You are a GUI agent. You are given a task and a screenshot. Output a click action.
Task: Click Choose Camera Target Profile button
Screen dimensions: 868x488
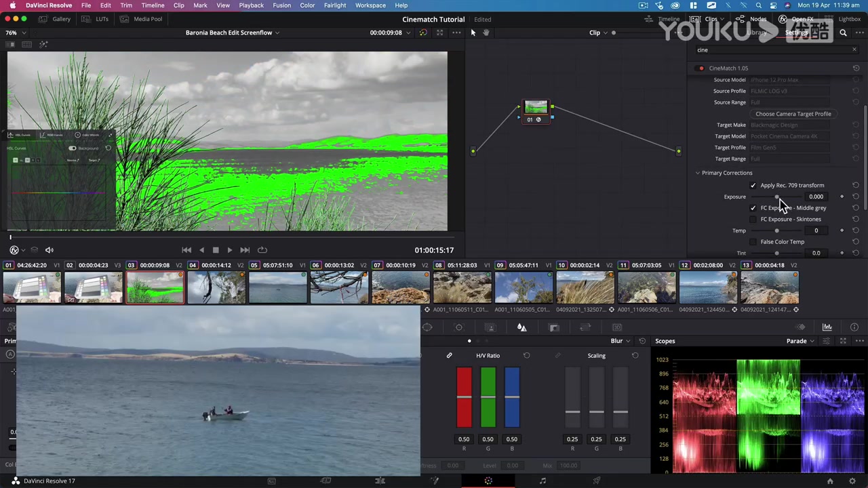pos(793,114)
